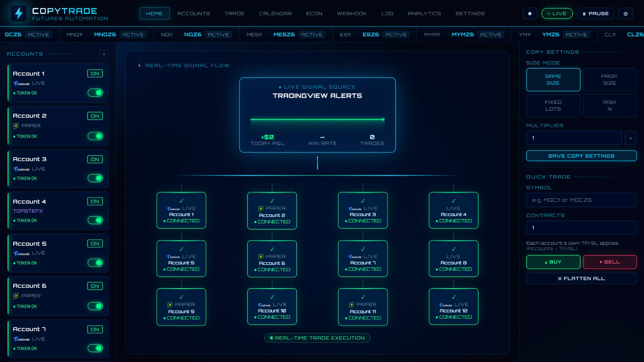644x362 pixels.
Task: Click the Buy button
Action: pyautogui.click(x=553, y=262)
